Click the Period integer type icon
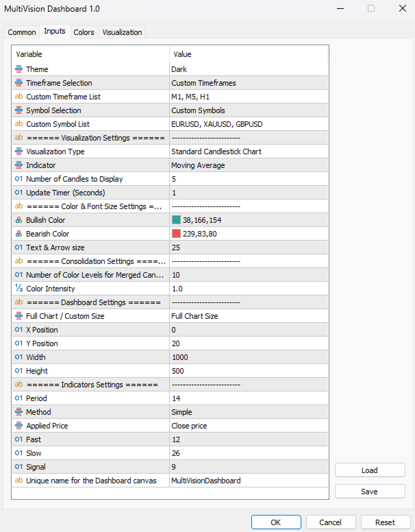The image size is (415, 532). tap(18, 398)
